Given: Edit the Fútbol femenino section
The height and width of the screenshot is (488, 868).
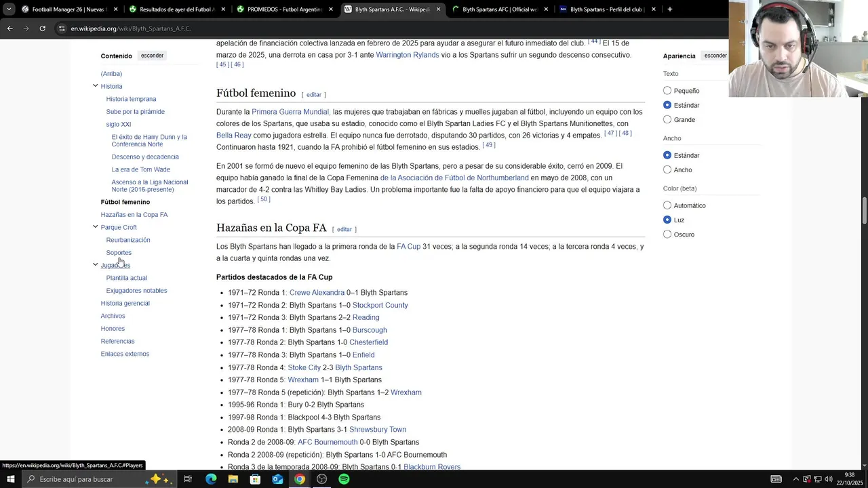Looking at the screenshot, I should (313, 95).
